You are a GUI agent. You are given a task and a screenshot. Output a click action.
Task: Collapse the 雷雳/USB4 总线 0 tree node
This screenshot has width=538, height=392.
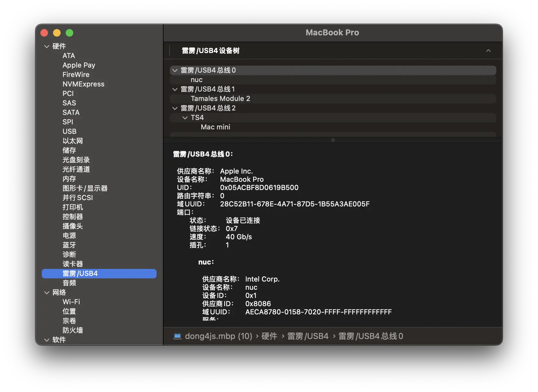[x=175, y=70]
